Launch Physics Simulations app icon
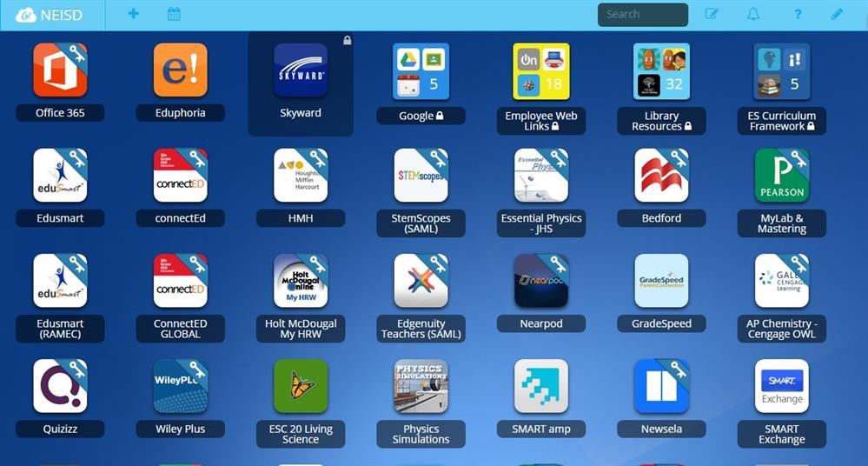 (x=421, y=386)
